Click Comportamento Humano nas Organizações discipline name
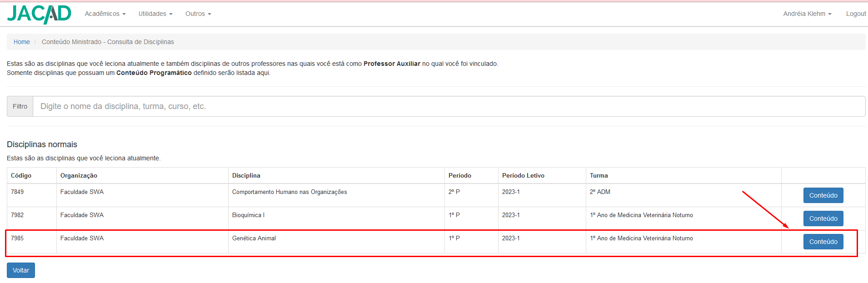Screen dimensions: 868x283 tap(289, 192)
